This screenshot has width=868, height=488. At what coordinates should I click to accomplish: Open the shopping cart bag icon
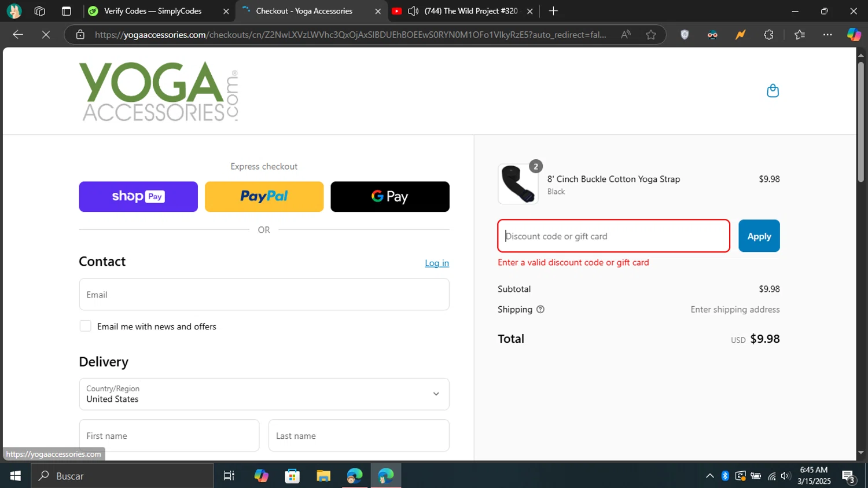click(x=773, y=91)
